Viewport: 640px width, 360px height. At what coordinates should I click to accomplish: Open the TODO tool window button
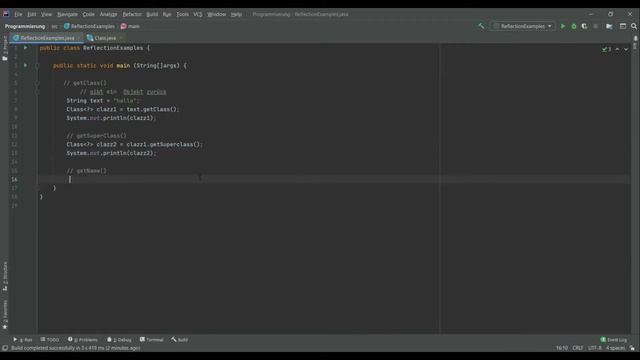(x=50, y=340)
